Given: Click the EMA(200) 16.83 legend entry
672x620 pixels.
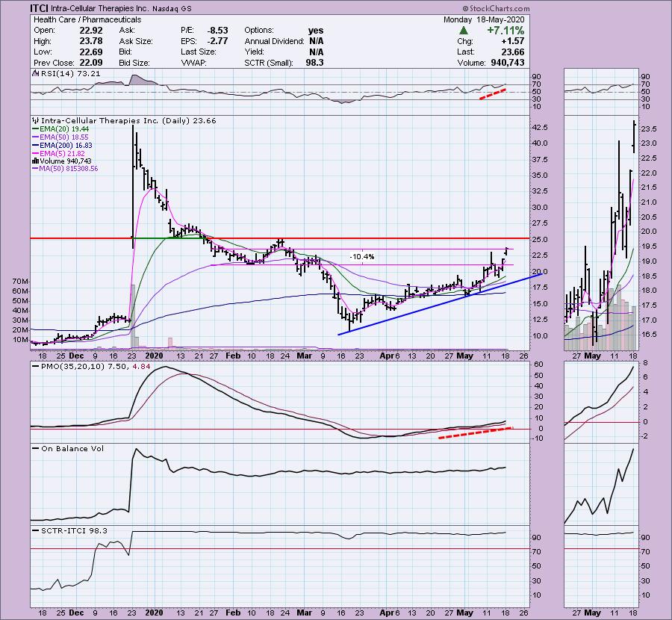Looking at the screenshot, I should click(63, 146).
